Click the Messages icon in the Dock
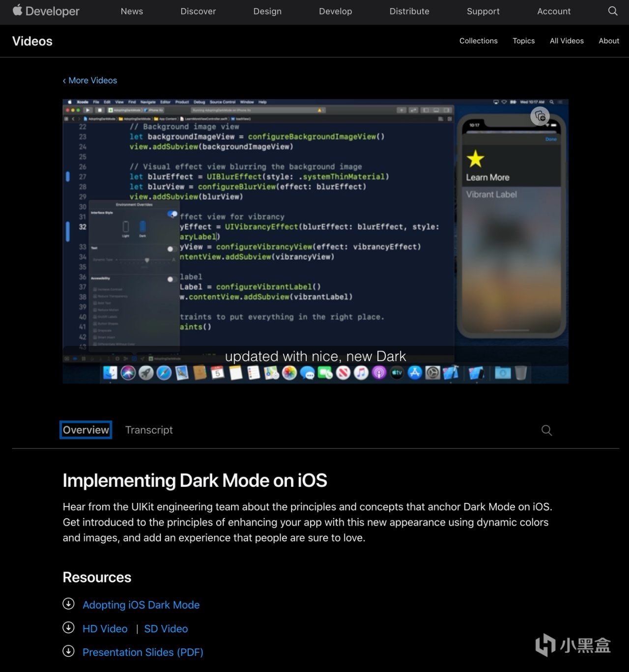The image size is (629, 672). click(308, 373)
